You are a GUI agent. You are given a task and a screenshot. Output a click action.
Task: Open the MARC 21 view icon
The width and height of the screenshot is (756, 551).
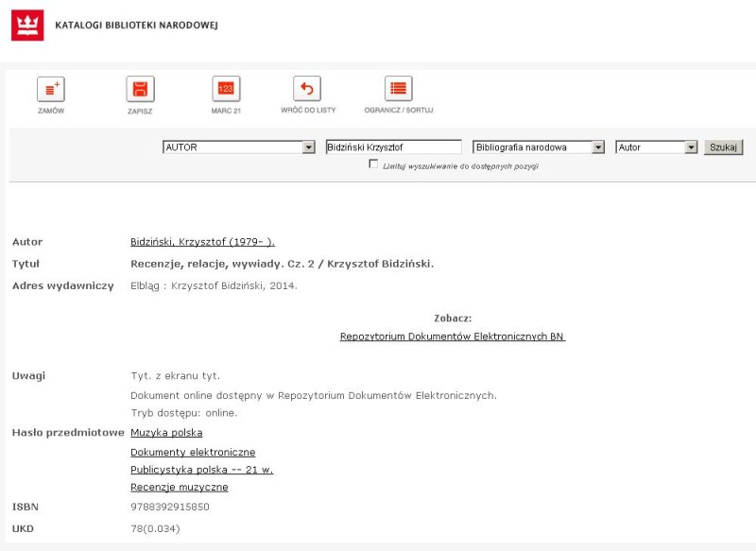(226, 89)
